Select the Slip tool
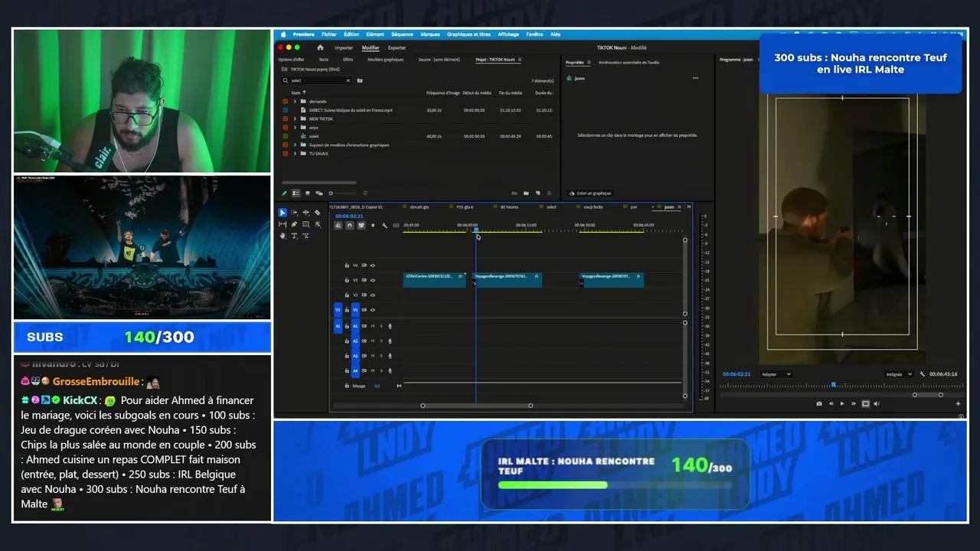The height and width of the screenshot is (551, 980). tap(283, 224)
